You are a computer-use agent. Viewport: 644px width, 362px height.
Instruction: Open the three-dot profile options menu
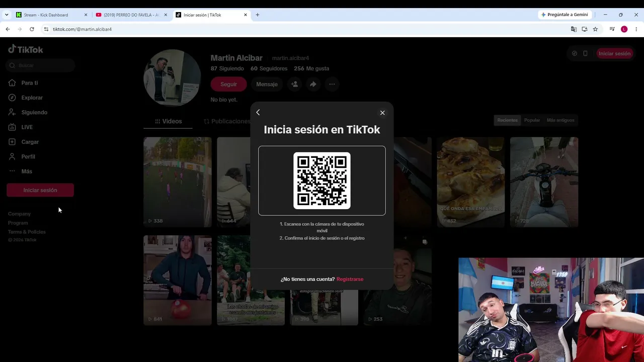pos(332,84)
